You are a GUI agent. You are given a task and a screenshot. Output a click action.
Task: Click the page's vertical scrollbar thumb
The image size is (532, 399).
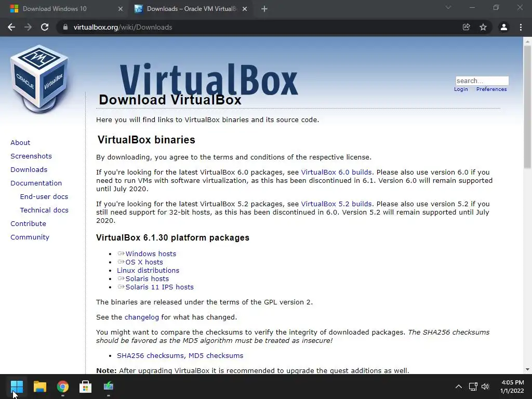[527, 107]
